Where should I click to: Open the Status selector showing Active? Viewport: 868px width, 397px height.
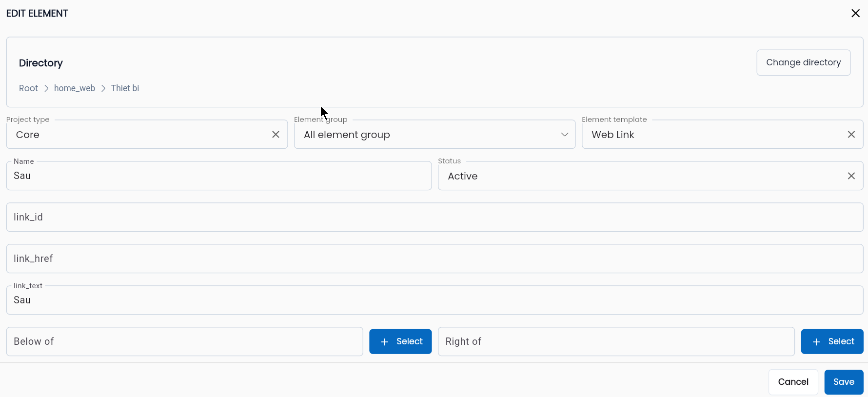[x=644, y=176]
